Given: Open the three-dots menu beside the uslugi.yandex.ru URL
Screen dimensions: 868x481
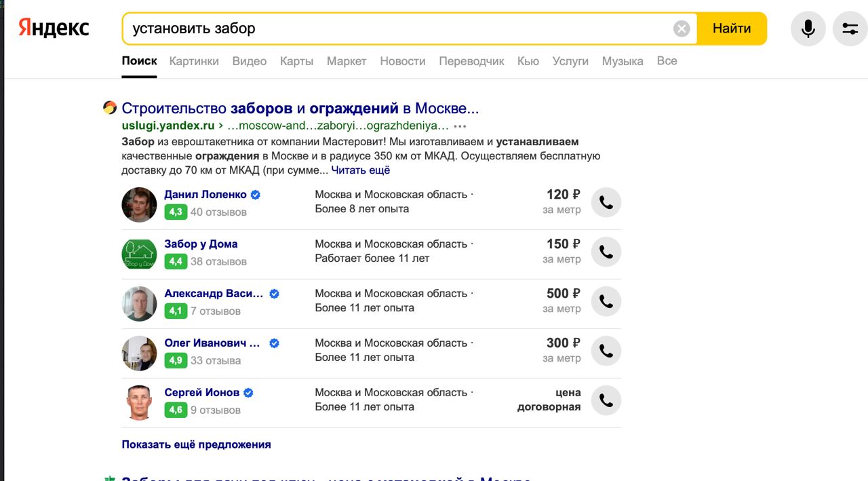Looking at the screenshot, I should [x=460, y=126].
